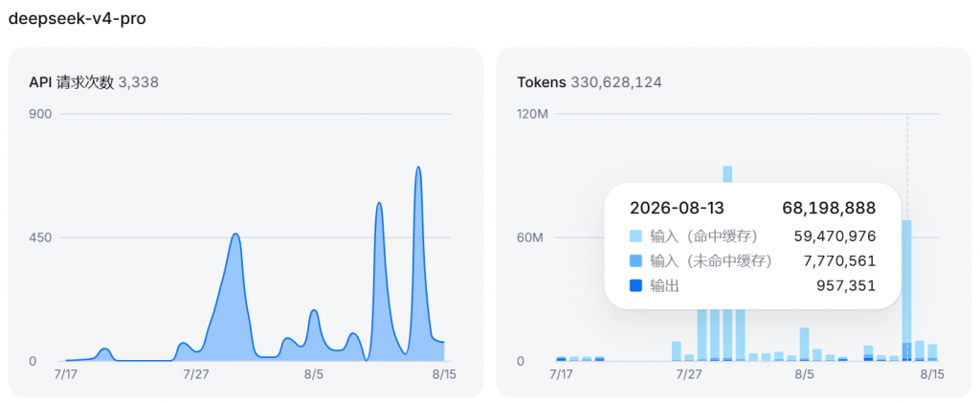Click the 120M y-axis label in Tokens chart
This screenshot has height=404, width=980.
point(532,114)
